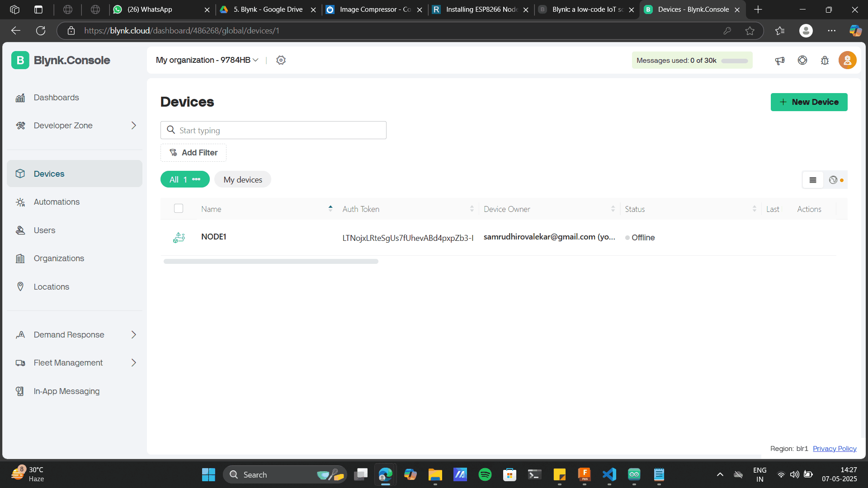
Task: Open the user profile avatar
Action: (848, 60)
